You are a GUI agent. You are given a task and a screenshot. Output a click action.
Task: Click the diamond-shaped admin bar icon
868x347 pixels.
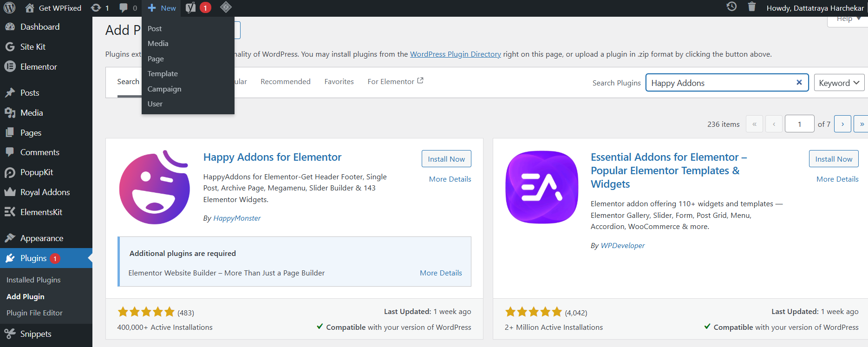click(226, 7)
